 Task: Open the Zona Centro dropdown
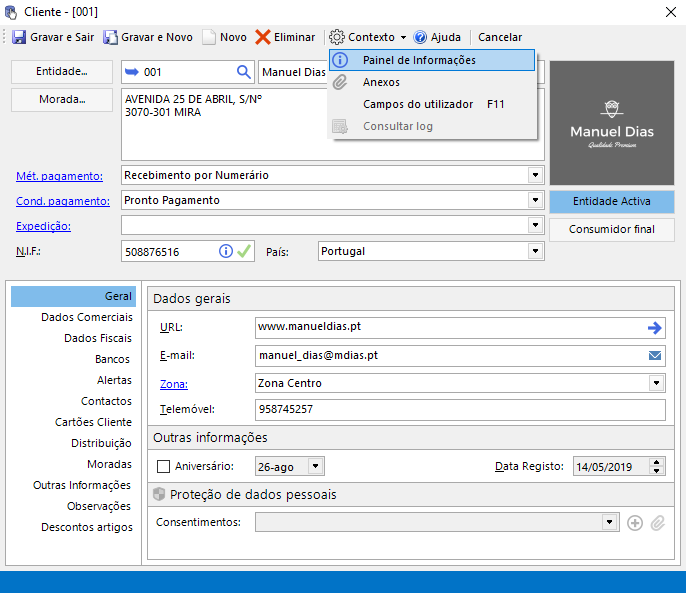pos(656,383)
